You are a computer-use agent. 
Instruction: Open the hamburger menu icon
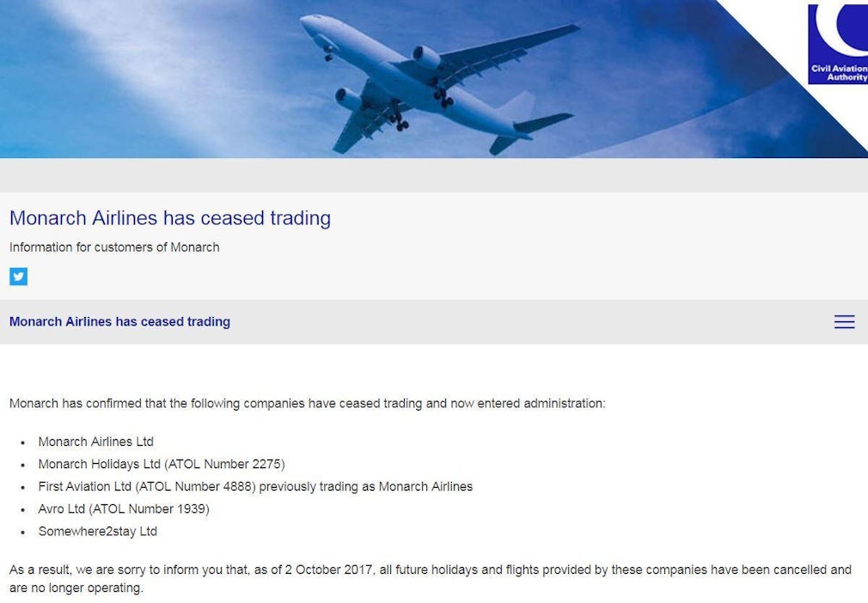[844, 322]
